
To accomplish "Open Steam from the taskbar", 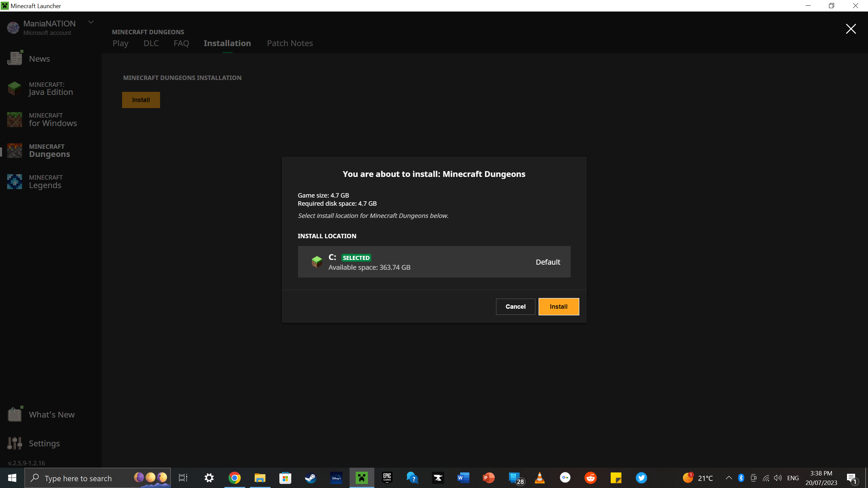I will (311, 478).
